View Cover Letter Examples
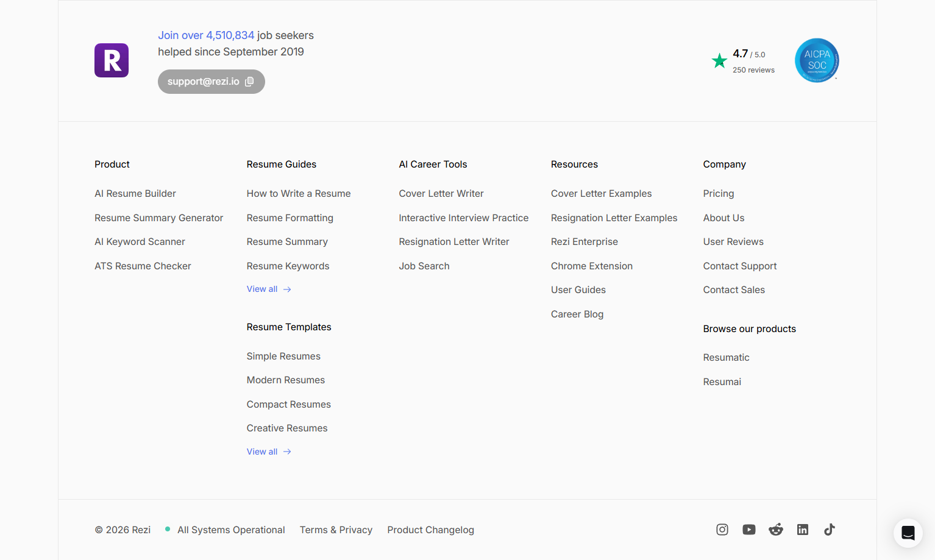 602,193
